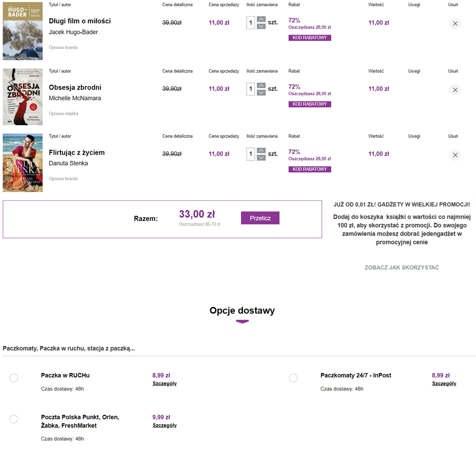Increase quantity of Długi film o miłości

click(261, 20)
